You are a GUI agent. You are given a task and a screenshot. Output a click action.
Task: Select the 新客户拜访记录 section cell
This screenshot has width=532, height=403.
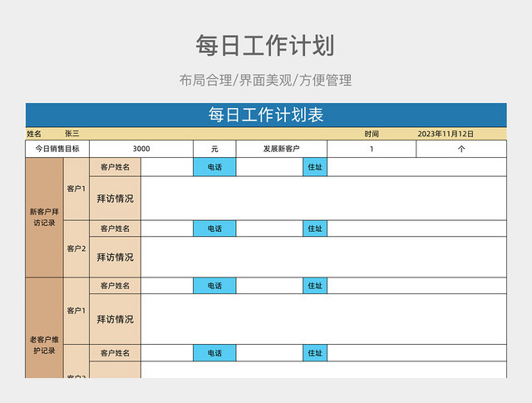[44, 217]
